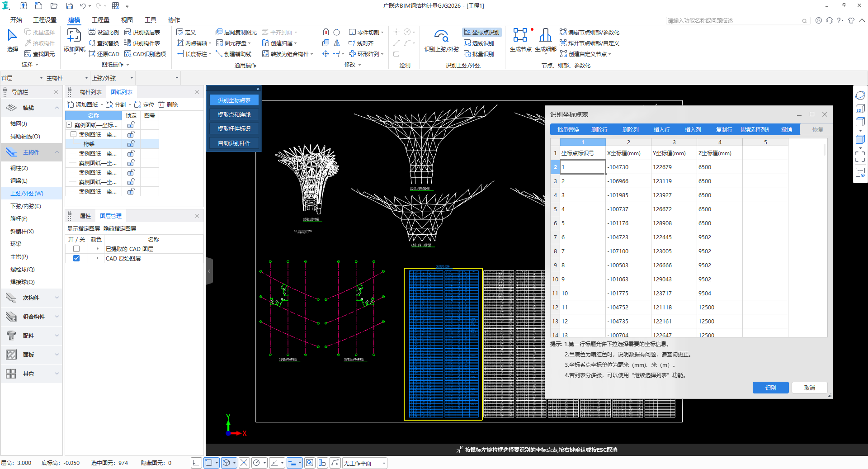This screenshot has width=868, height=469.
Task: Click 识别坐标点表 button in floating menu
Action: click(x=234, y=100)
